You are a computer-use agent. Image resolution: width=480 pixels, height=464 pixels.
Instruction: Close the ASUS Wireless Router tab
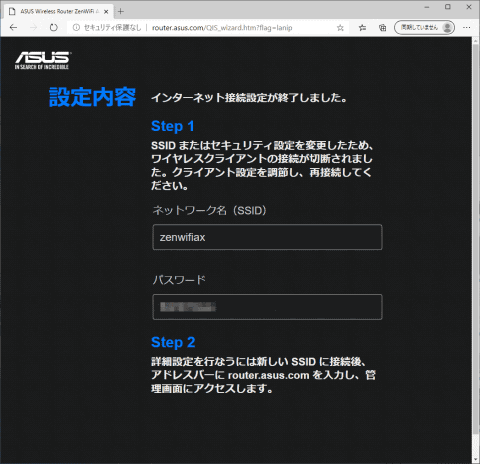(106, 12)
